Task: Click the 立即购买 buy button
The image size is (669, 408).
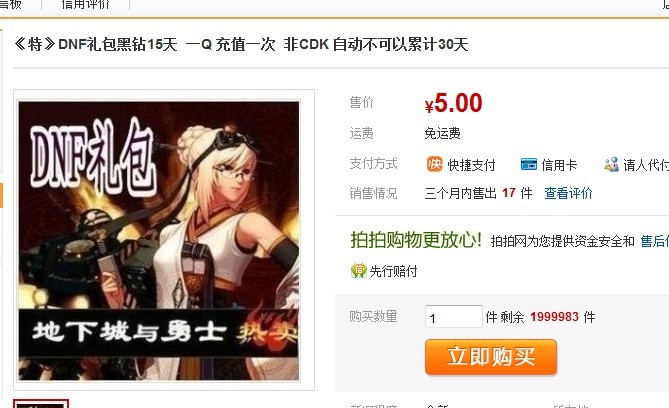Action: (491, 357)
